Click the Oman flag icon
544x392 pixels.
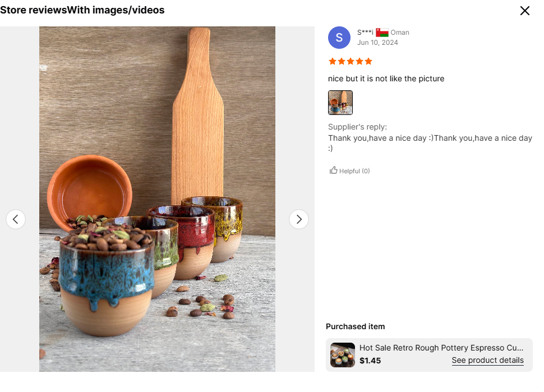coord(382,33)
